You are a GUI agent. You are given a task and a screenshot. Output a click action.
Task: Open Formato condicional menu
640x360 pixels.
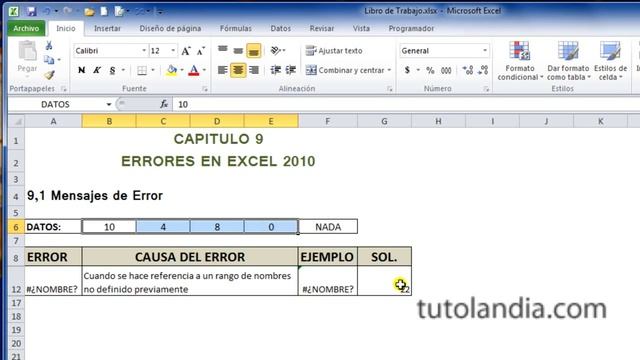pos(520,60)
